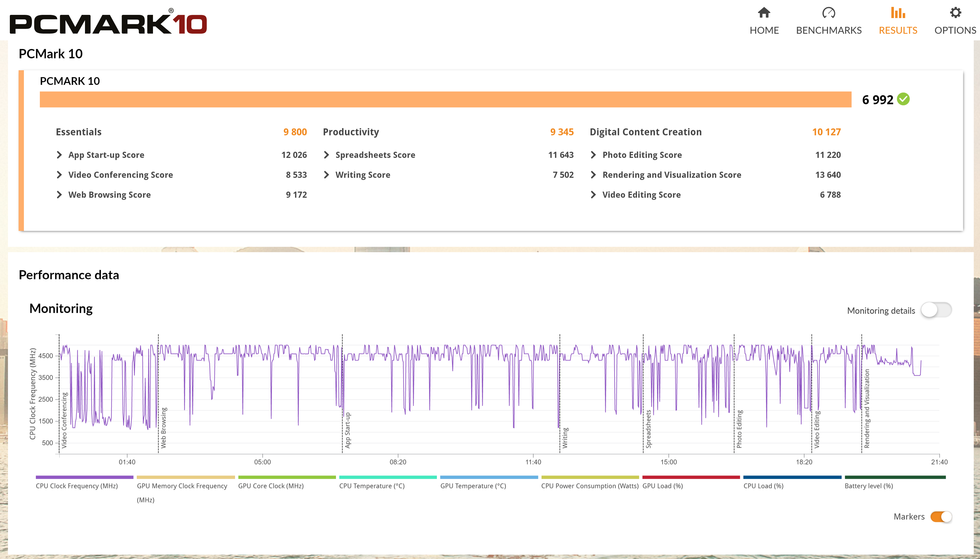Click the Home house icon
Viewport: 980px width, 559px height.
tap(764, 13)
